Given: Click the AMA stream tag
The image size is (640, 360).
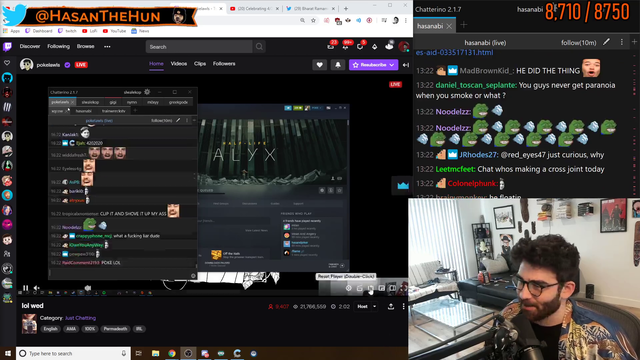Looking at the screenshot, I should click(x=71, y=329).
